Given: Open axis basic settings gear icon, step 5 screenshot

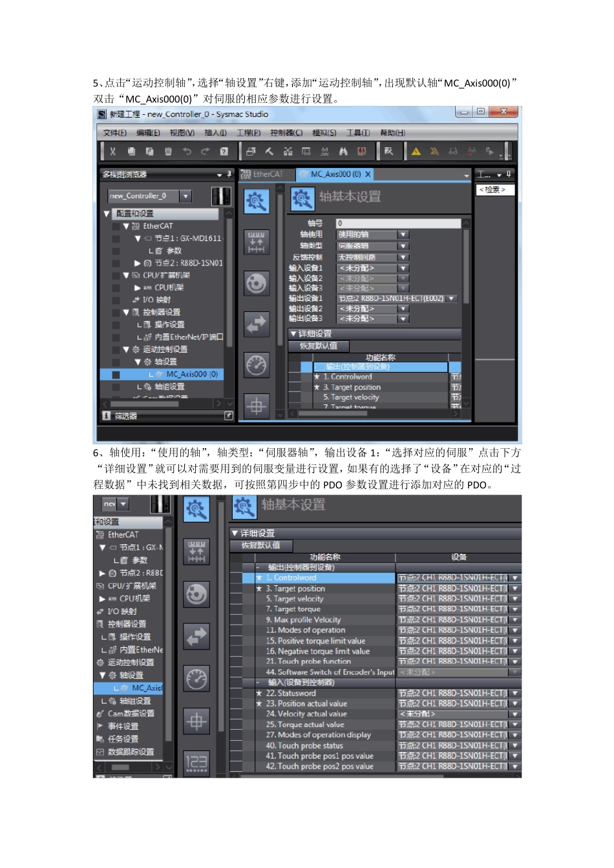Looking at the screenshot, I should pos(257,201).
